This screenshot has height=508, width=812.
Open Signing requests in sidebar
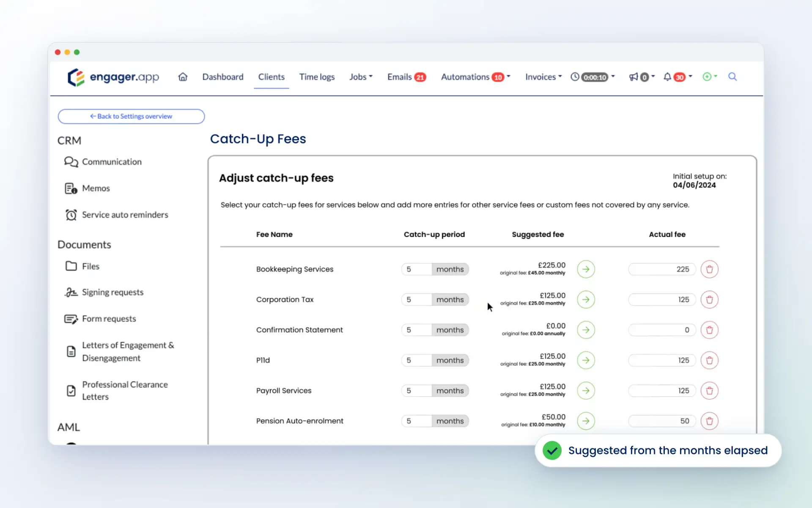[104, 292]
